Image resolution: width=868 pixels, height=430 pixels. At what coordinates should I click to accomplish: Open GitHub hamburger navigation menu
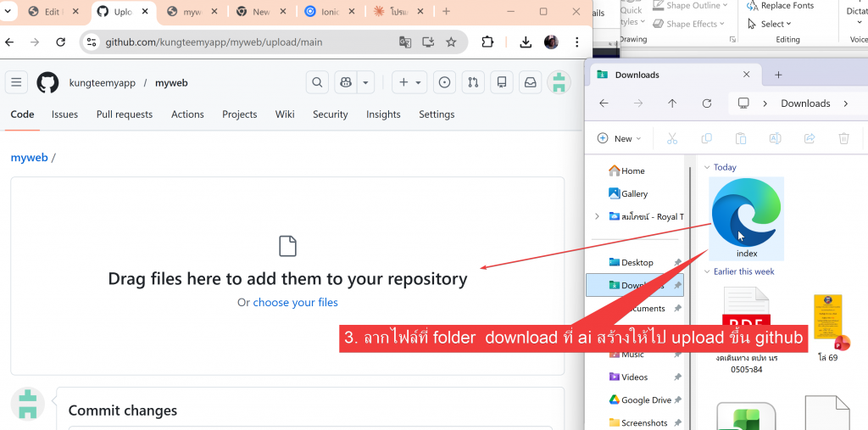pyautogui.click(x=17, y=82)
